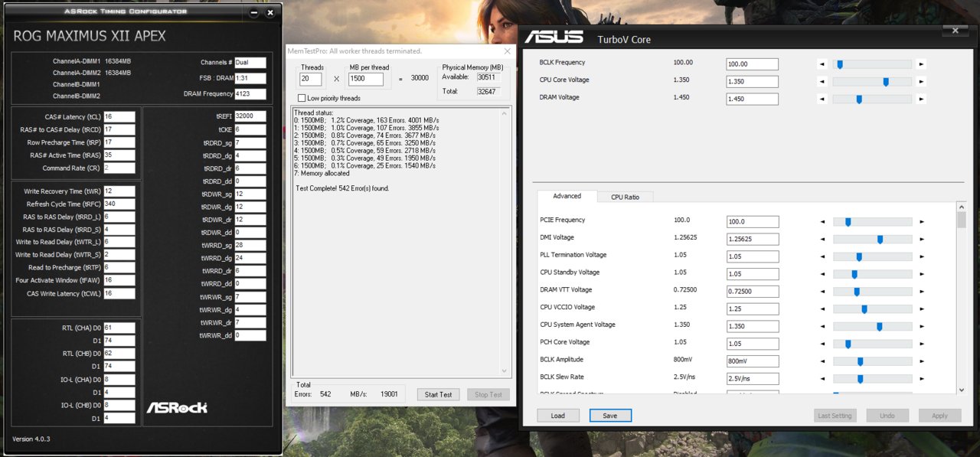Click the CPU Core Voltage value field
Viewport: 980px width, 457px height.
(752, 81)
